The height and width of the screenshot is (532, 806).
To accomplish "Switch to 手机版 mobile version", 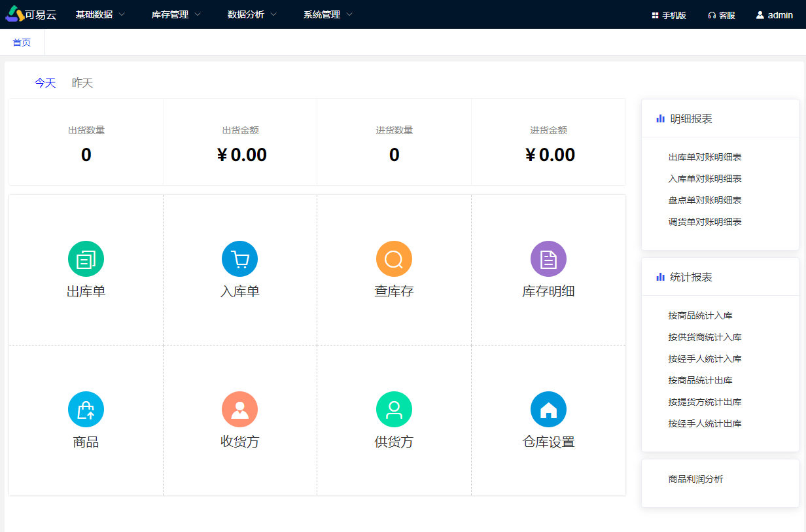I will pos(669,15).
